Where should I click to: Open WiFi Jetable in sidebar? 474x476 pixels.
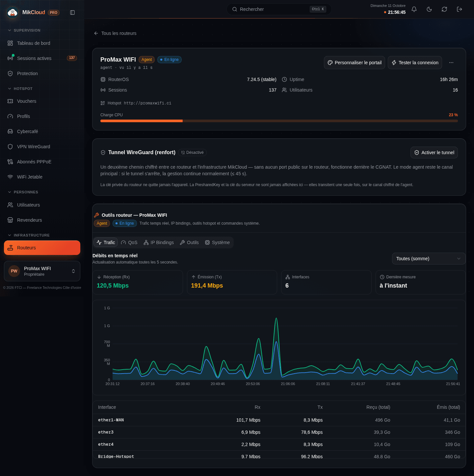(42, 177)
